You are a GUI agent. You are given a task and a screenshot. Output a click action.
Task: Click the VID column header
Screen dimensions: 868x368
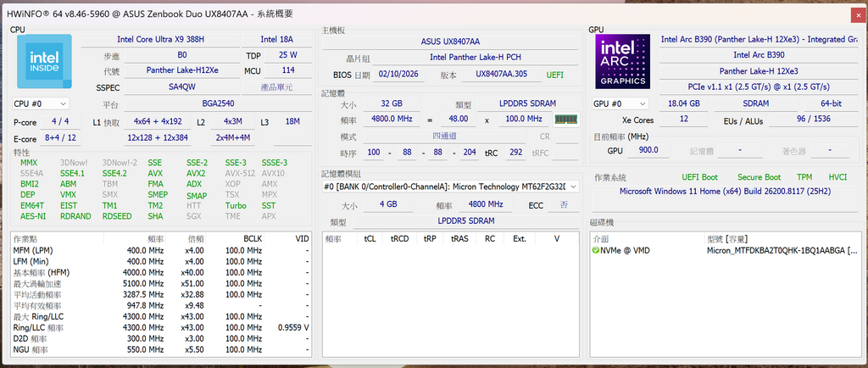point(287,239)
